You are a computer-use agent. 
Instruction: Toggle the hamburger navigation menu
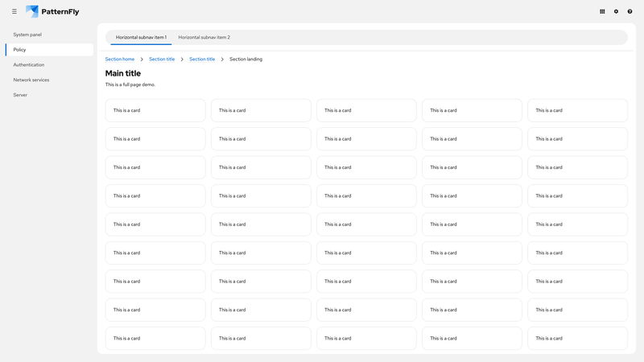pos(14,11)
